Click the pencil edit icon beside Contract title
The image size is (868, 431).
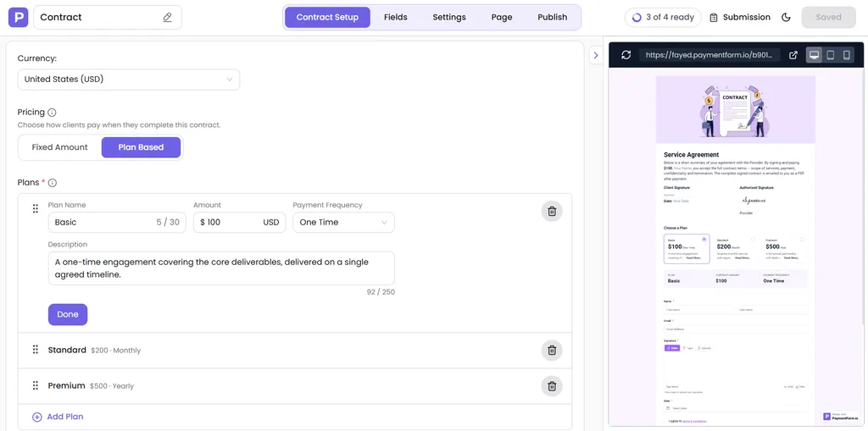(x=167, y=17)
